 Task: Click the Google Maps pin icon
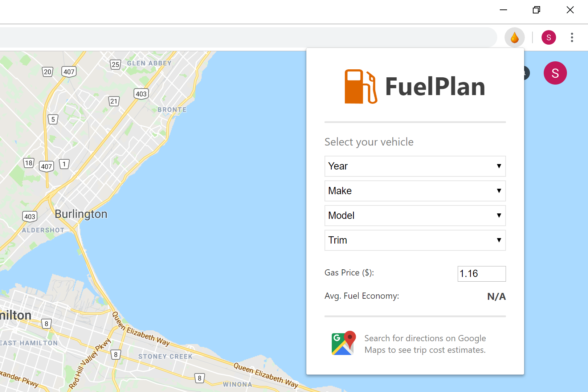344,343
